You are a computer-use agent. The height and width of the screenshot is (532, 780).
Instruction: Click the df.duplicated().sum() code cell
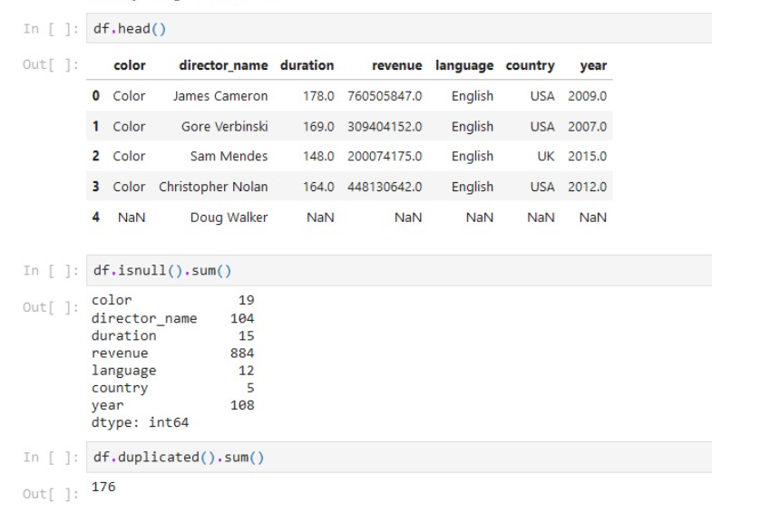(x=398, y=457)
